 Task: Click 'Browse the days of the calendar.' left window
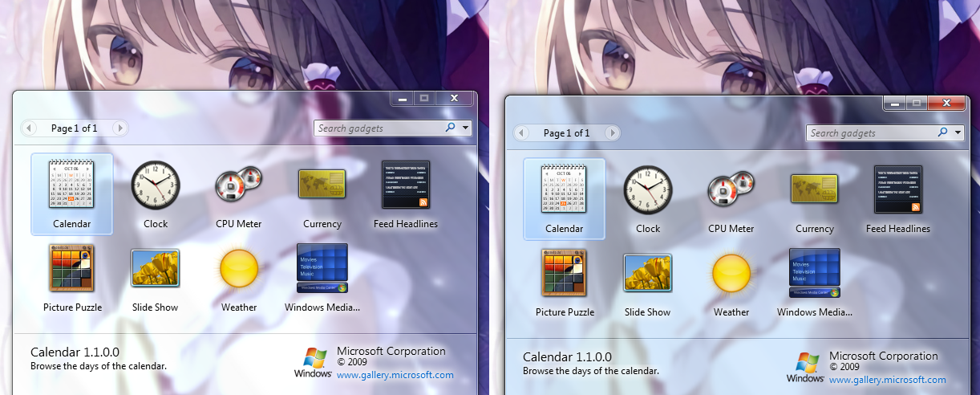[x=99, y=366]
